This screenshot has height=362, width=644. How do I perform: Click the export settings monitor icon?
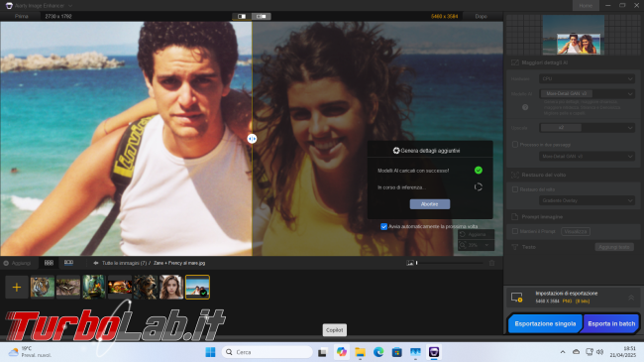pos(516,297)
